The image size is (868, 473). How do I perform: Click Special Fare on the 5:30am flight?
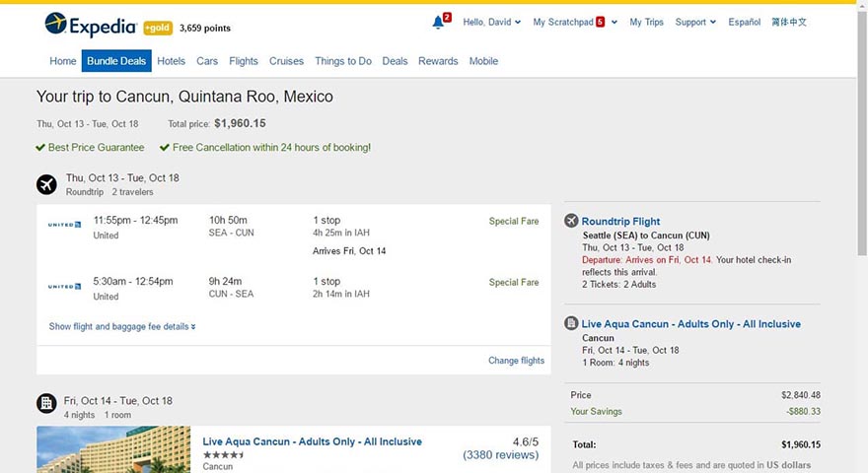(x=514, y=282)
